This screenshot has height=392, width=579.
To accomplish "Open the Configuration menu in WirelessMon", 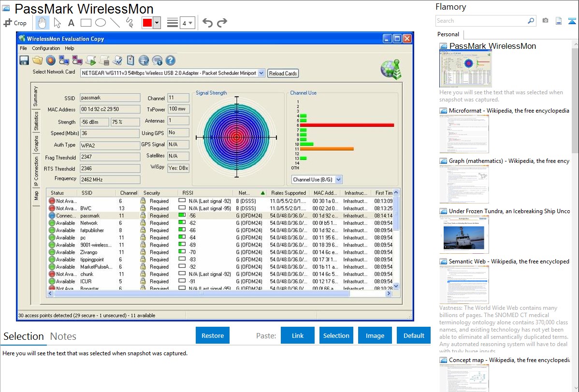I will (x=46, y=48).
